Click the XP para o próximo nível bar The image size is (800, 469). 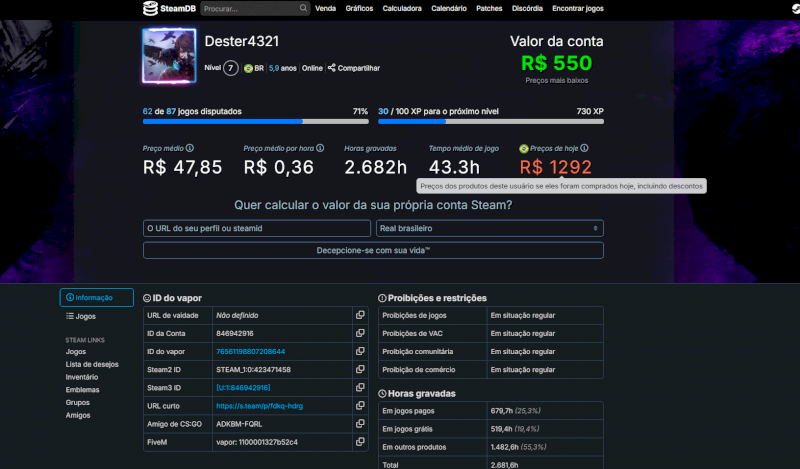491,121
